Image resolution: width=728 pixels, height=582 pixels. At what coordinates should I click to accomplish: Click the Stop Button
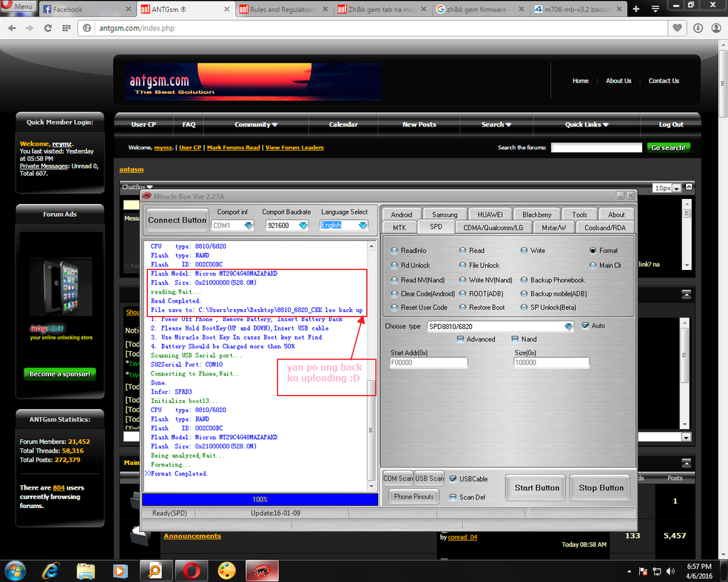(x=601, y=487)
